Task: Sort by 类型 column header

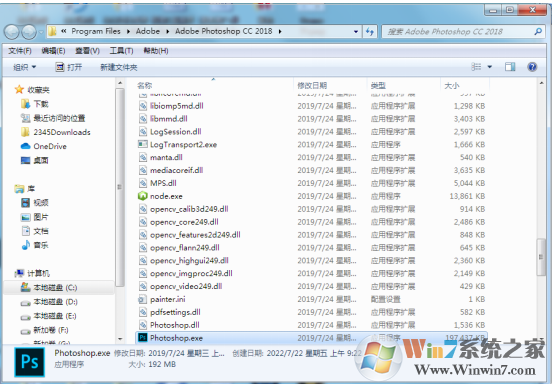Action: coord(378,85)
